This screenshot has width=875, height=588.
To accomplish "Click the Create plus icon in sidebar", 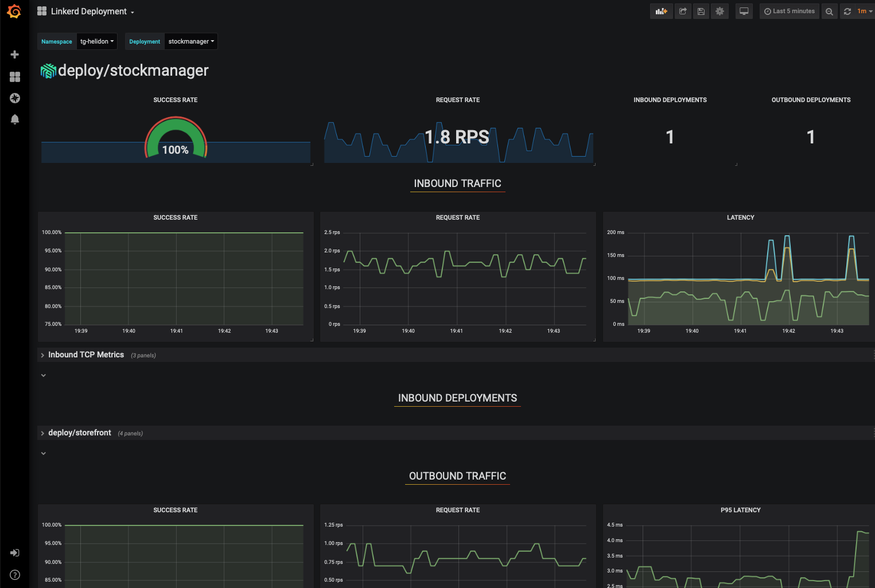I will tap(15, 54).
